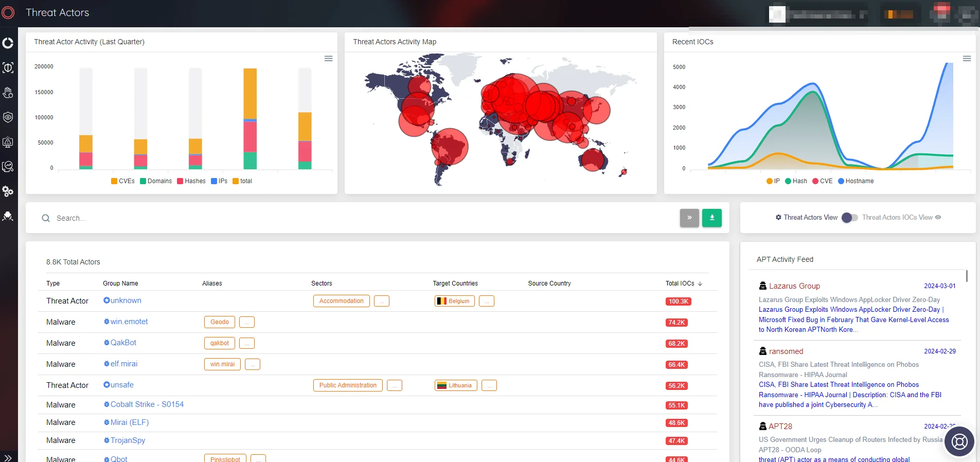Click the gear icon beside Threat Actors View
This screenshot has width=980, height=462.
[778, 218]
